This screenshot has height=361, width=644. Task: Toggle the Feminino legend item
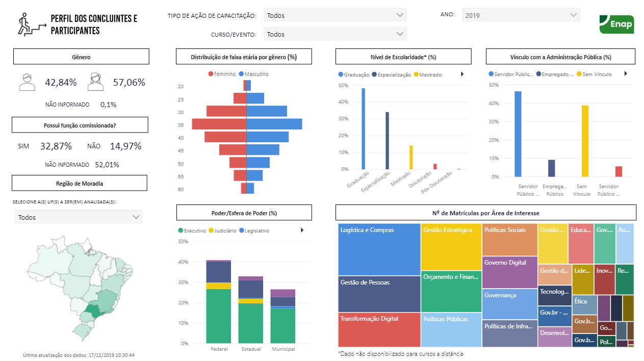point(222,74)
